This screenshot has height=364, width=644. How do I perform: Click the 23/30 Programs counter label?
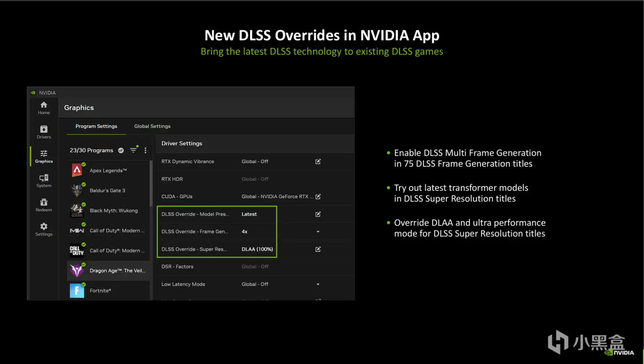click(92, 150)
